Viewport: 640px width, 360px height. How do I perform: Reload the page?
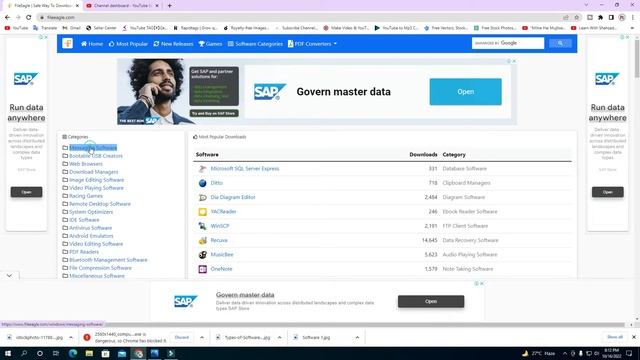pos(29,17)
